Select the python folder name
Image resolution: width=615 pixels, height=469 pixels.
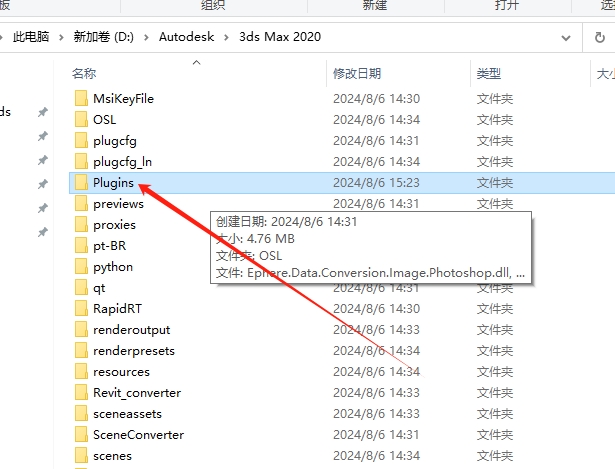tap(113, 267)
